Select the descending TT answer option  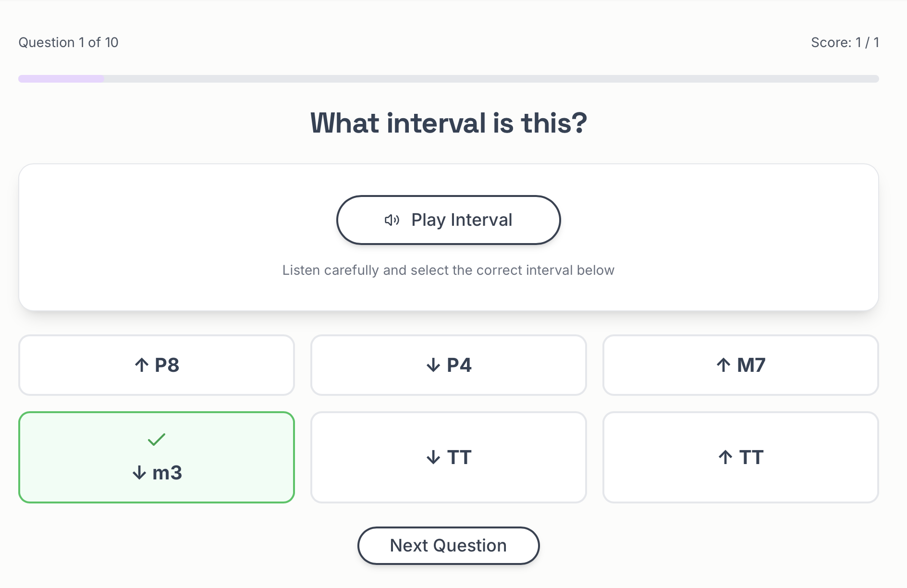pos(448,457)
